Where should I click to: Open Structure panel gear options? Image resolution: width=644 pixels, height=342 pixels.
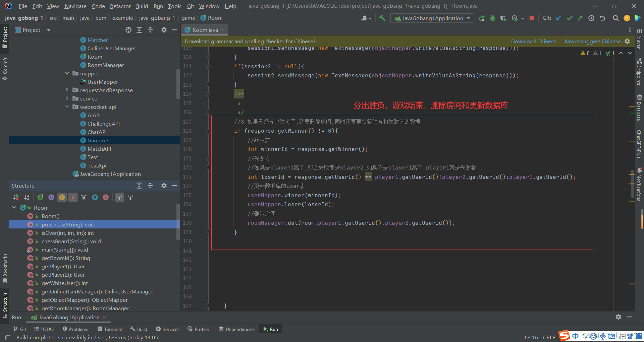164,186
